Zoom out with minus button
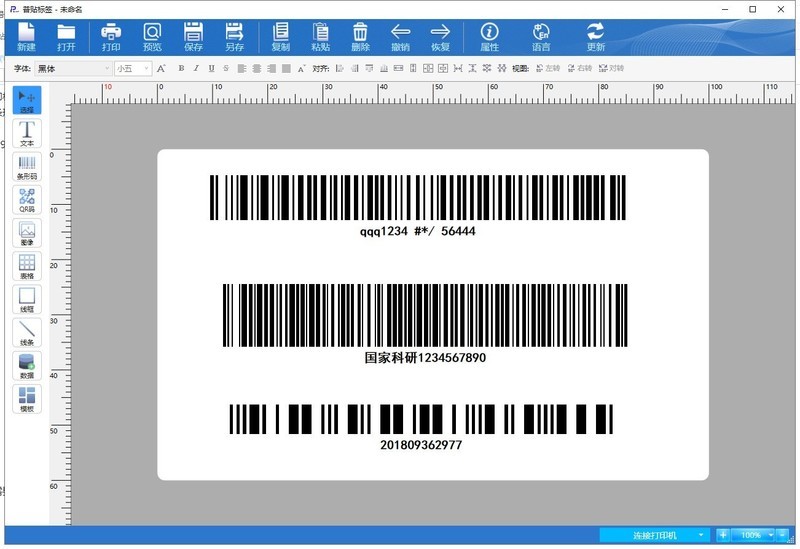 [782, 535]
